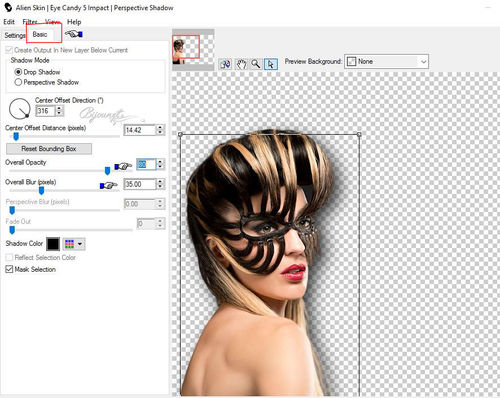500x398 pixels.
Task: Open the Edit menu
Action: [x=9, y=22]
